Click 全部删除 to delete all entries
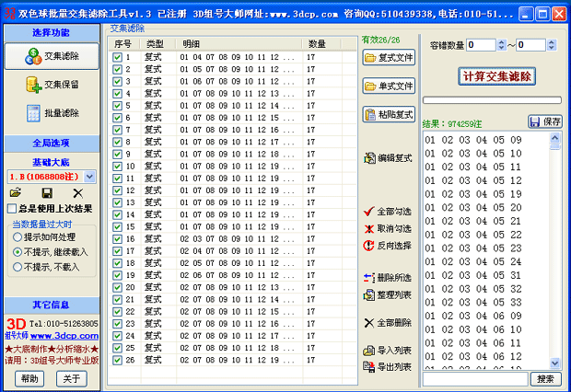Viewport: 571px width, 392px height. click(x=389, y=323)
